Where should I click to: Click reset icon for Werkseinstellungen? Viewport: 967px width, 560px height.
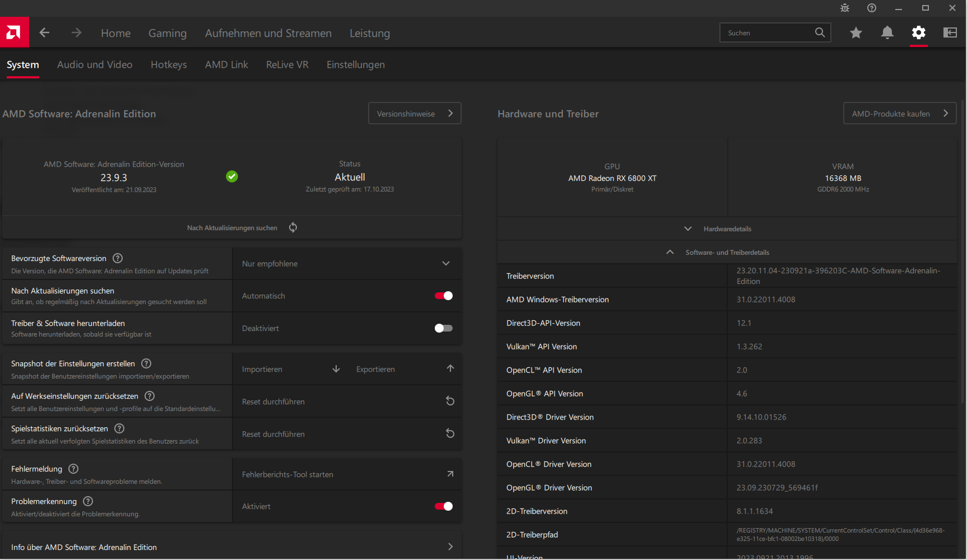tap(450, 401)
